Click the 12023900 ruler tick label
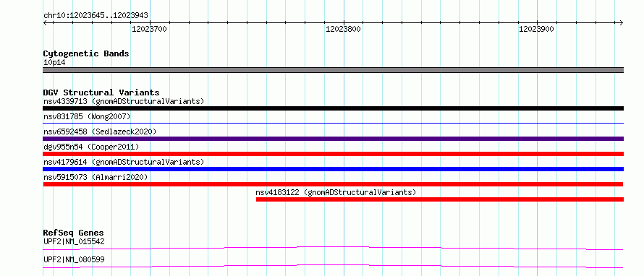This screenshot has height=276, width=644. 536,29
